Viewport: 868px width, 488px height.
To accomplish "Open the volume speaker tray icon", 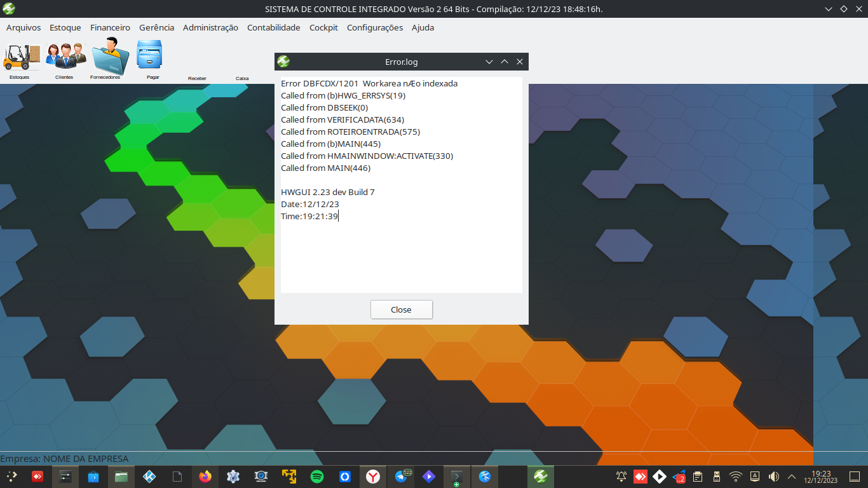I will pos(774,476).
